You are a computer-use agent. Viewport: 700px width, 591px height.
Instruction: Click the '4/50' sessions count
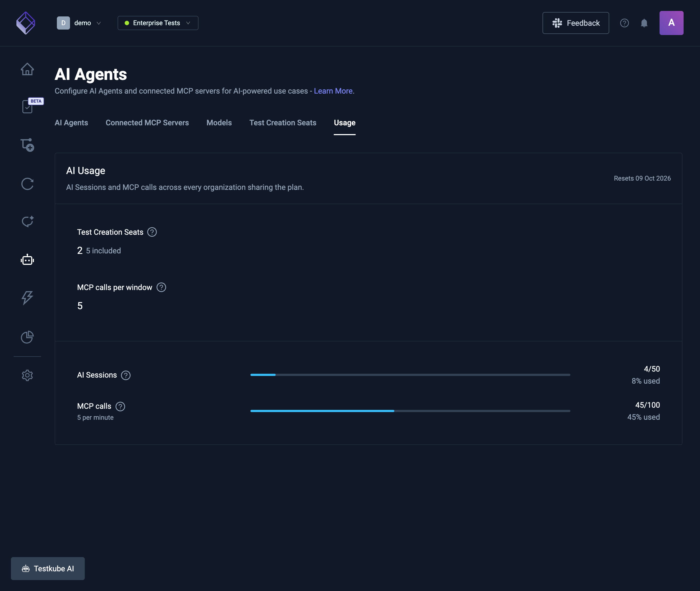pyautogui.click(x=652, y=369)
